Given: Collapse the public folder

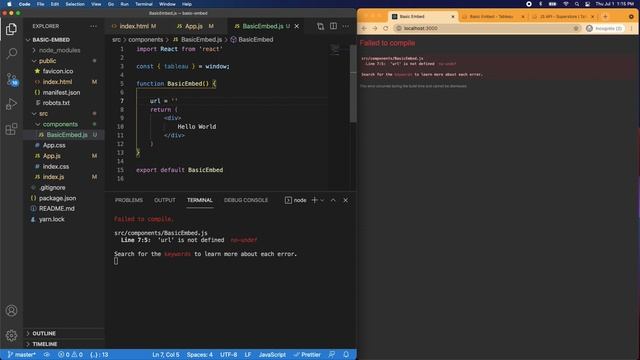Looking at the screenshot, I should coord(47,61).
